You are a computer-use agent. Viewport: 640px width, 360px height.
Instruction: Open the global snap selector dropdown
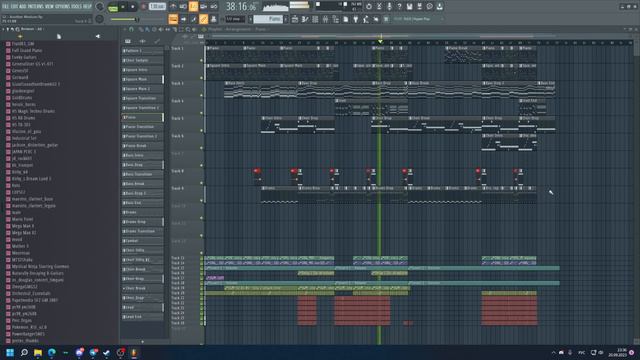tap(235, 19)
